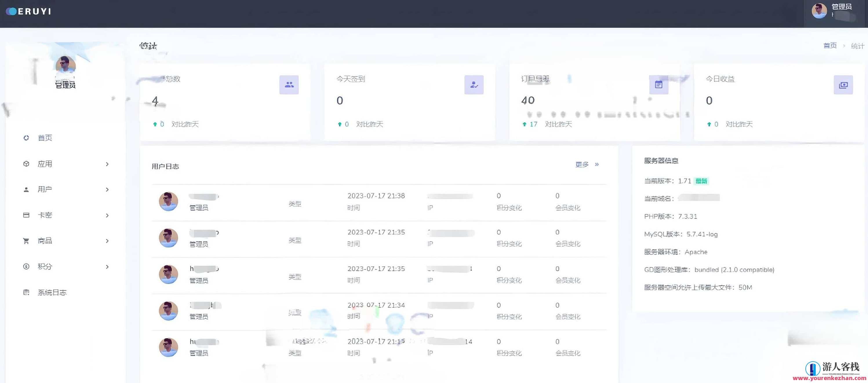The image size is (868, 383).
Task: Click the 今日收益 earnings card icon
Action: pyautogui.click(x=843, y=85)
